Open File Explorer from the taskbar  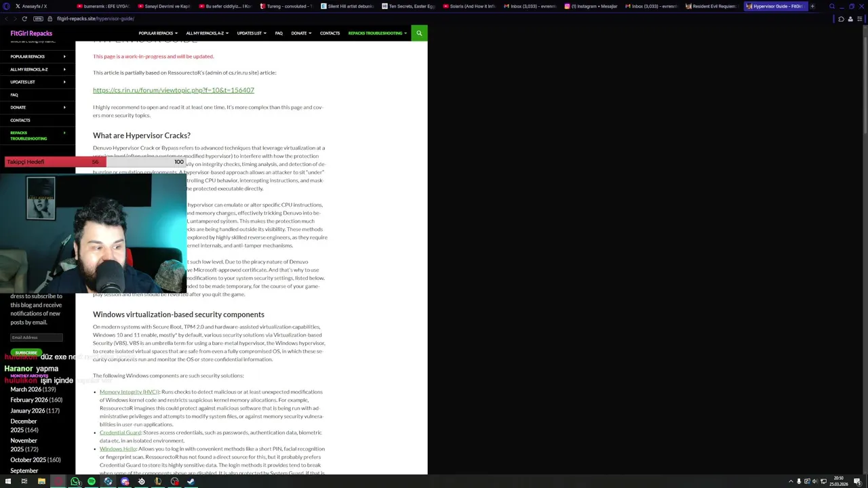pyautogui.click(x=41, y=481)
